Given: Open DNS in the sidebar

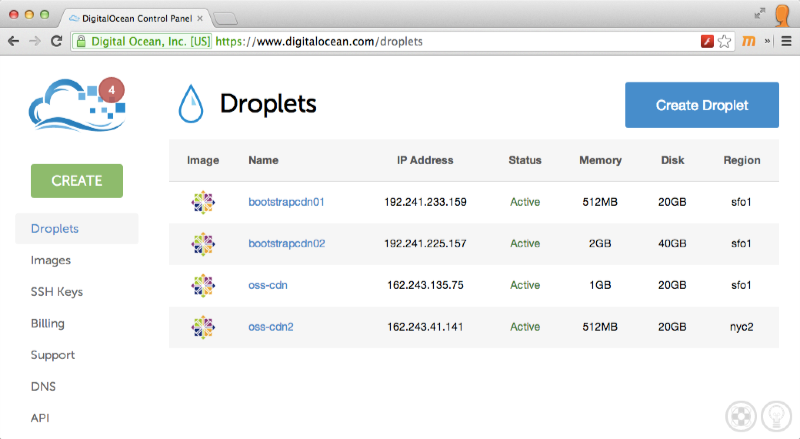Looking at the screenshot, I should (43, 386).
